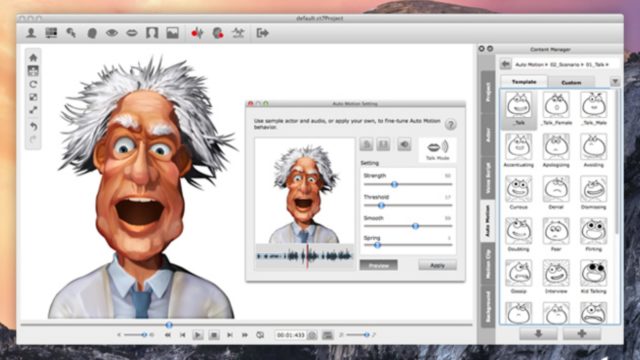Click the Apply button in dialog
Image resolution: width=640 pixels, height=360 pixels.
438,265
